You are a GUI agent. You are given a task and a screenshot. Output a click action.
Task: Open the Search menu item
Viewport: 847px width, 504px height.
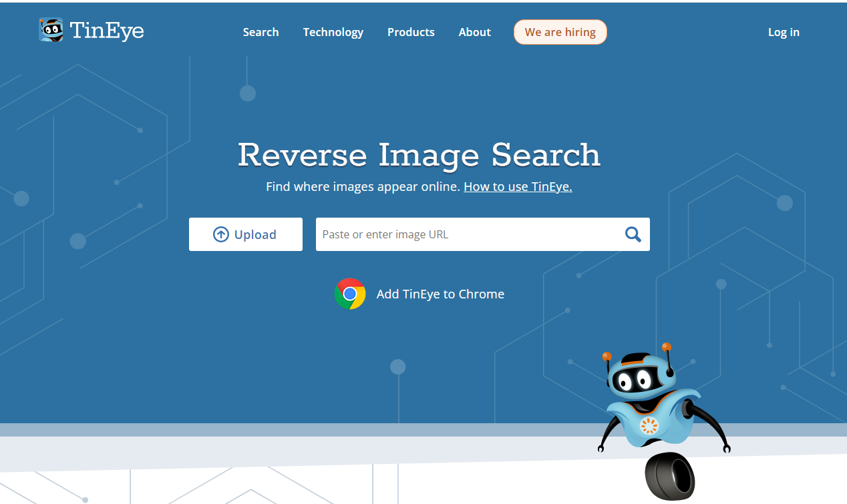click(x=261, y=32)
